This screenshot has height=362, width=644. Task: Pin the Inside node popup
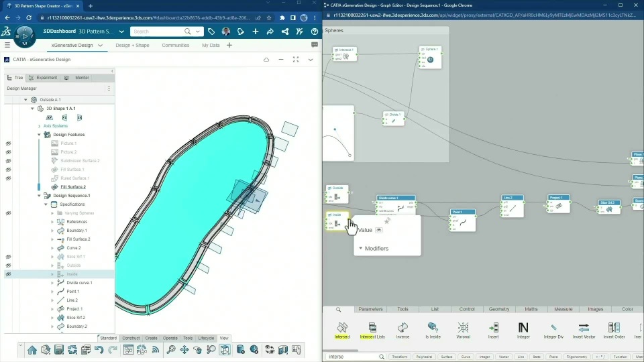click(x=387, y=221)
